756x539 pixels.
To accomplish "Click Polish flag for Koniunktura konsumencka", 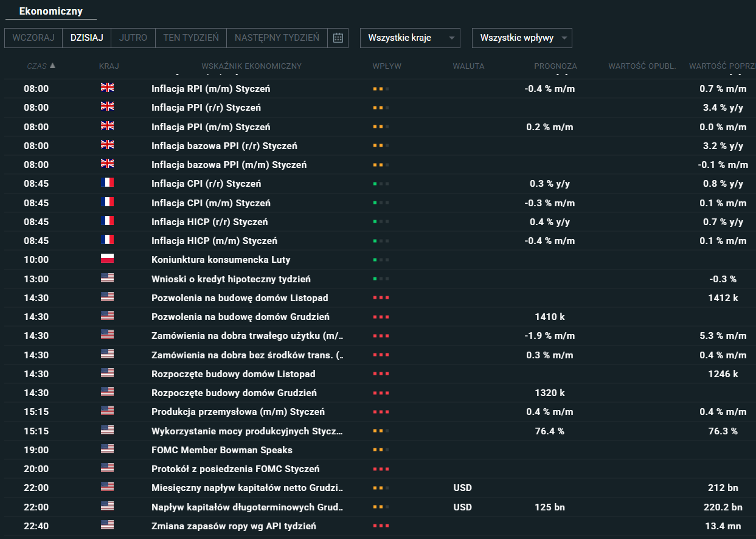I will (x=107, y=259).
